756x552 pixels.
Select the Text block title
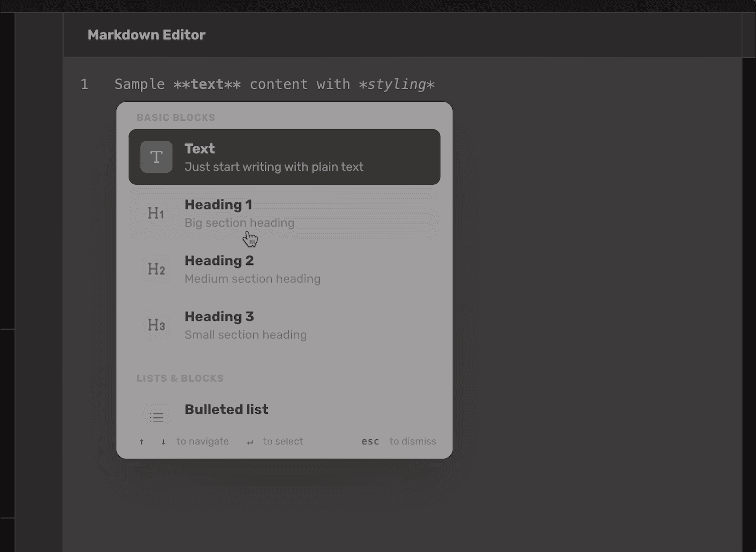tap(200, 149)
